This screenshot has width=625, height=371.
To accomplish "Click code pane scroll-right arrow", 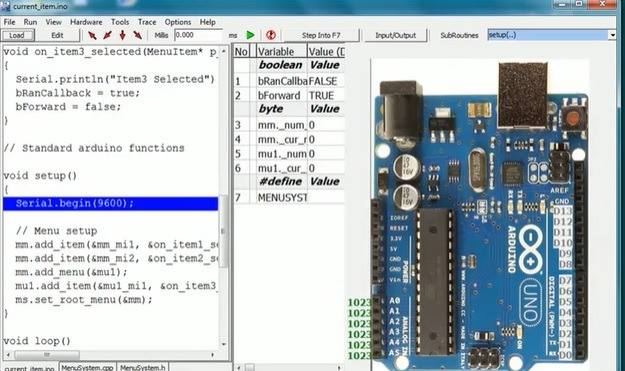I will (x=213, y=354).
